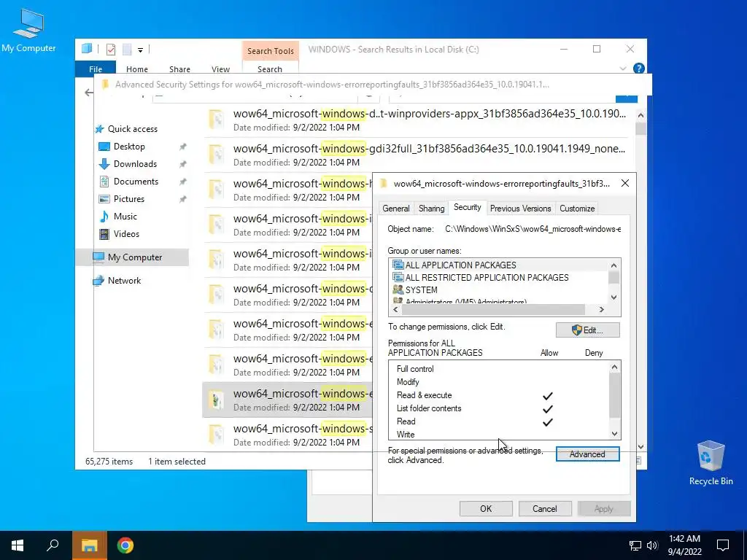Image resolution: width=747 pixels, height=560 pixels.
Task: Open the volume speaker tray icon
Action: tap(652, 545)
